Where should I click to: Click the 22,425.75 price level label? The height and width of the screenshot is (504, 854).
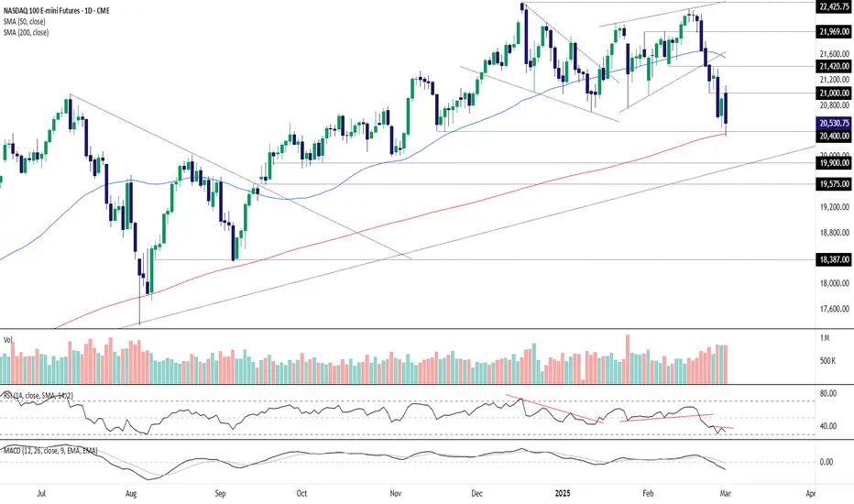click(835, 6)
